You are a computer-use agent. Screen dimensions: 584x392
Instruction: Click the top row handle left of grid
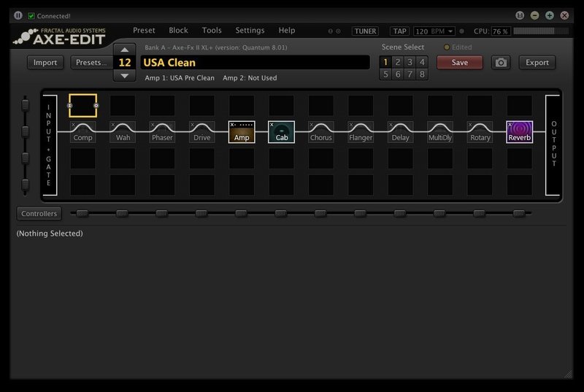pyautogui.click(x=25, y=105)
